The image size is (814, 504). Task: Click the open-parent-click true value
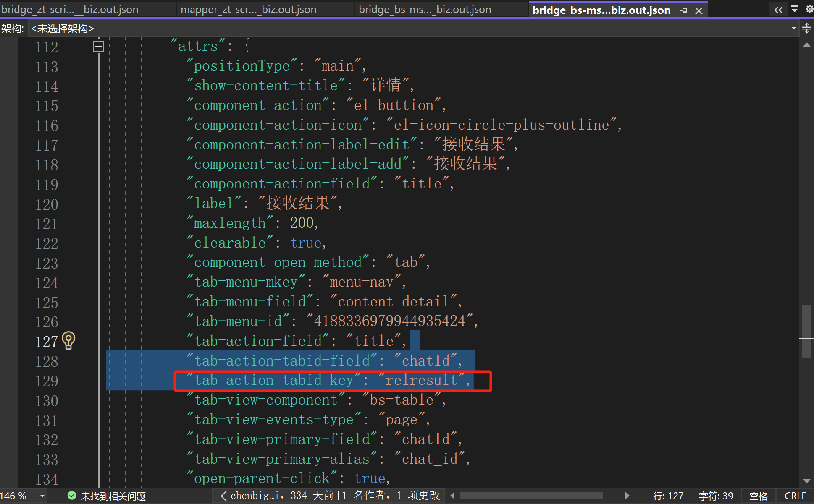click(370, 478)
